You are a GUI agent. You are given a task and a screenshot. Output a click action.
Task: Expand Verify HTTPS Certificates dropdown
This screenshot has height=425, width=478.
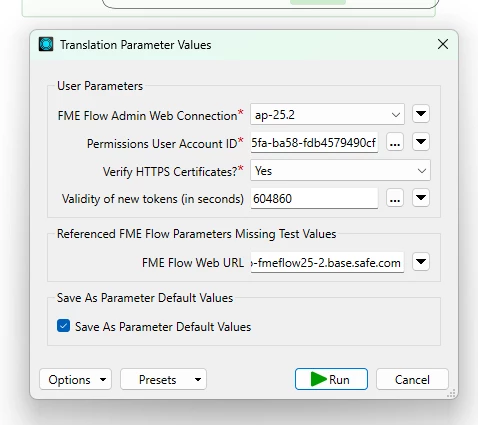[340, 171]
